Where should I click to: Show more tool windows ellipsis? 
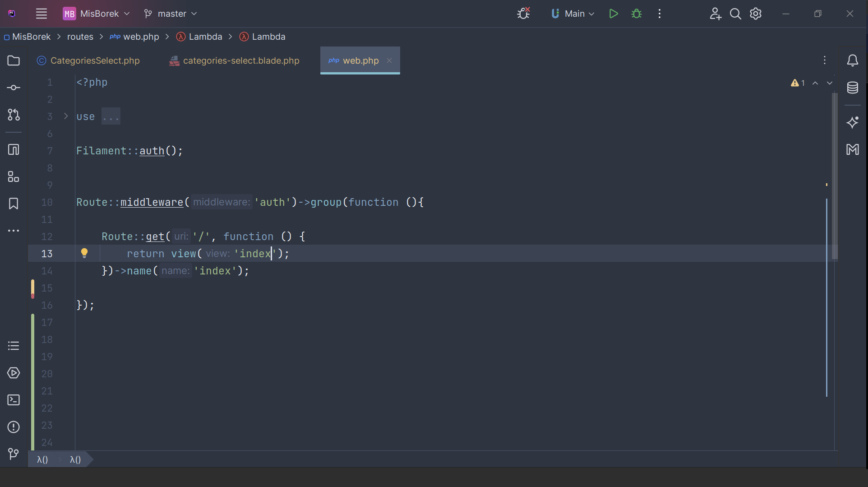click(x=14, y=231)
